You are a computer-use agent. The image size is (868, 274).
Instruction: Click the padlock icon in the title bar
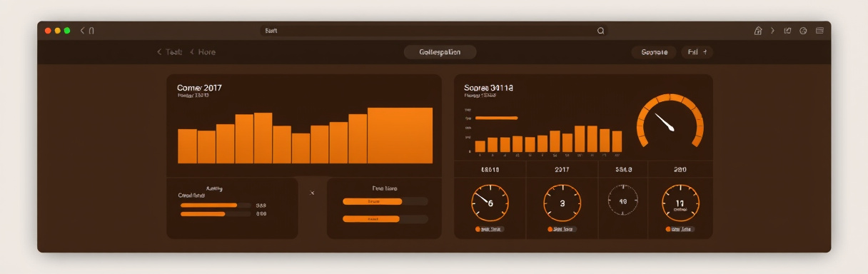[758, 31]
